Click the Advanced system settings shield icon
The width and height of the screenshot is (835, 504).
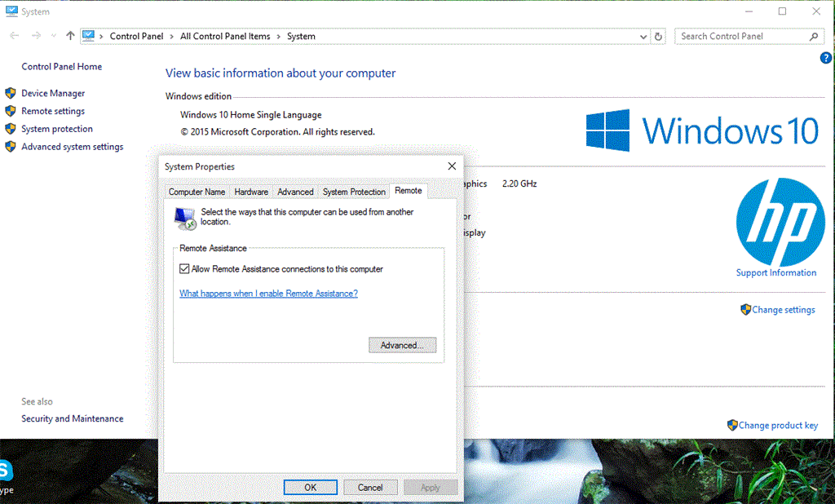pos(11,147)
